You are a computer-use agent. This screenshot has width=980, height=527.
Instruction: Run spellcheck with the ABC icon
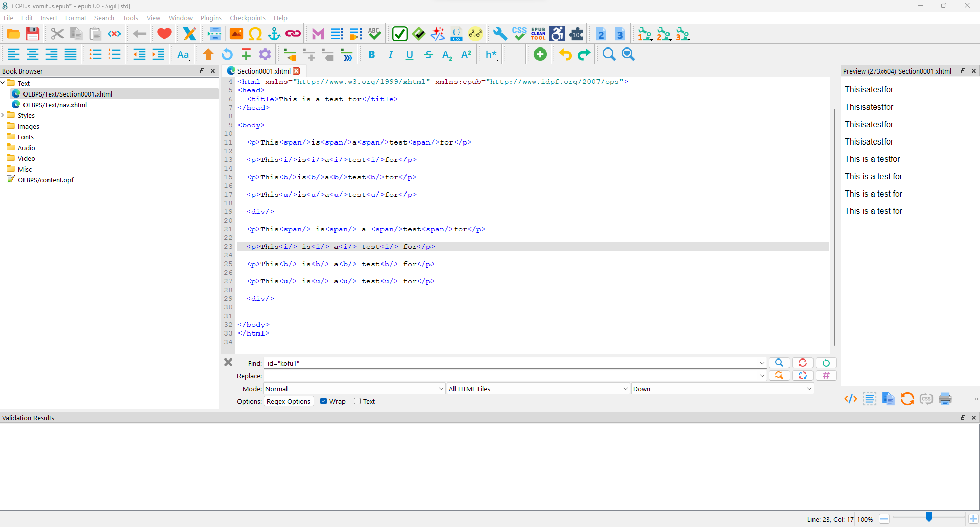(x=374, y=34)
